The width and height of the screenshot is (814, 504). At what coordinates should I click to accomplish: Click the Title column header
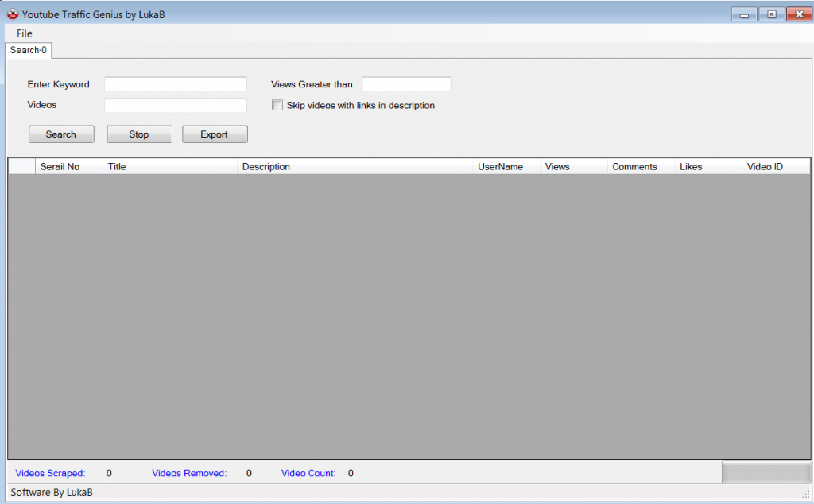pos(169,167)
